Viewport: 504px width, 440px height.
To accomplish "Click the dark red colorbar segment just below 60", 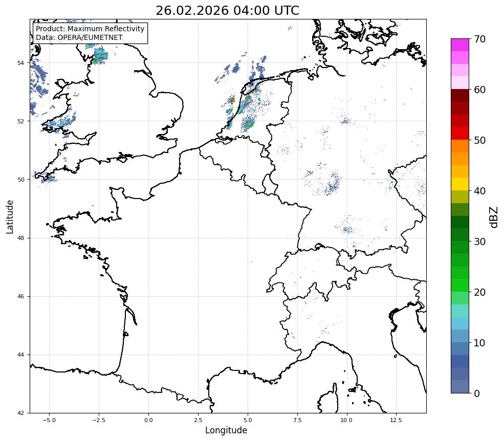I will click(x=460, y=96).
